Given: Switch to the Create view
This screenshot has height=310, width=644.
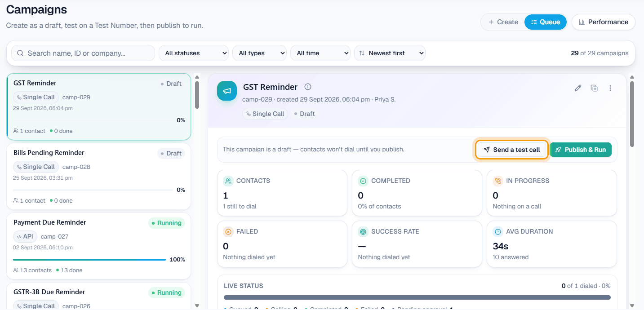Looking at the screenshot, I should tap(503, 22).
